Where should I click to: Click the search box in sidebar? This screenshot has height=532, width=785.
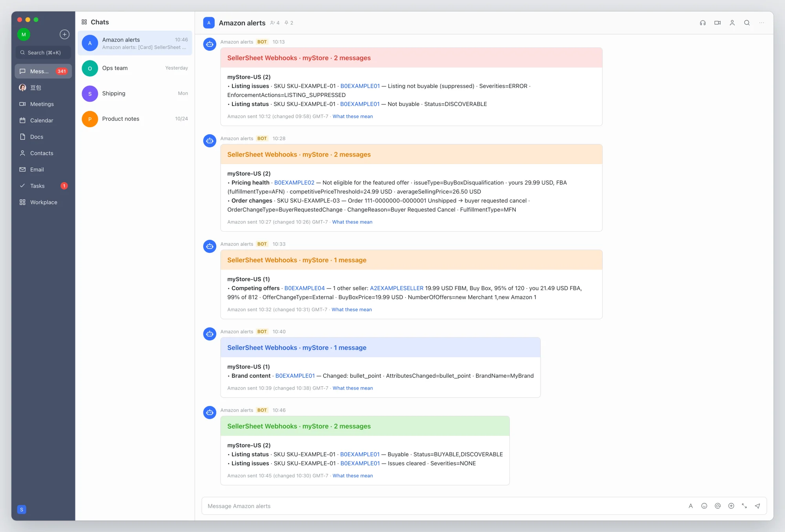point(43,53)
